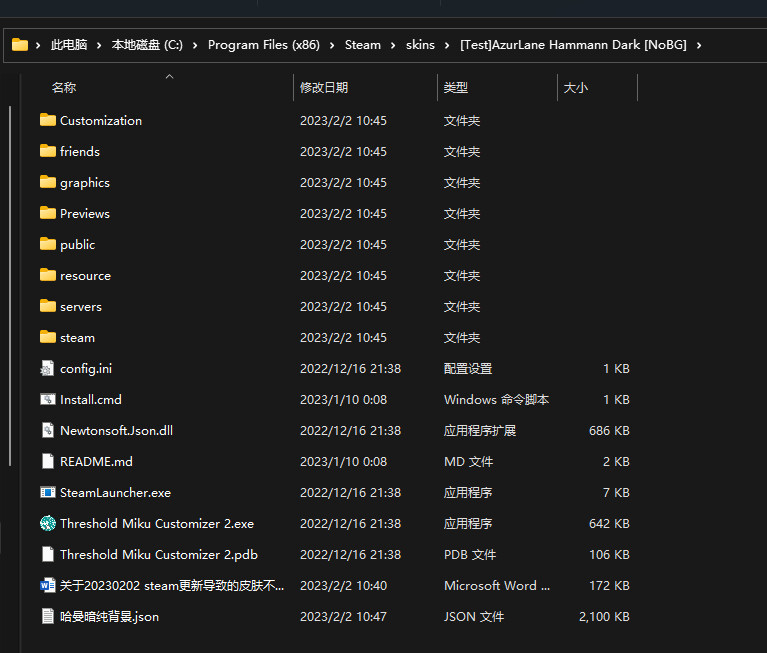Select Threshold Miku Customizer 2.exe name

pos(157,524)
